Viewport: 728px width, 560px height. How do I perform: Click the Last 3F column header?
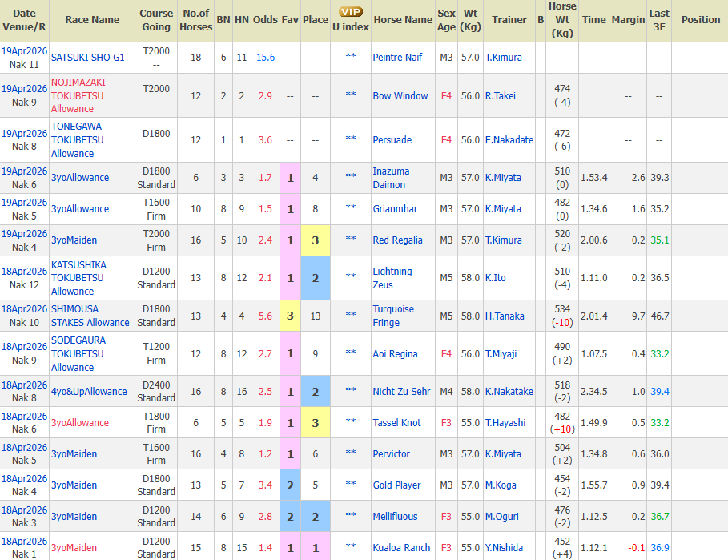tap(659, 20)
